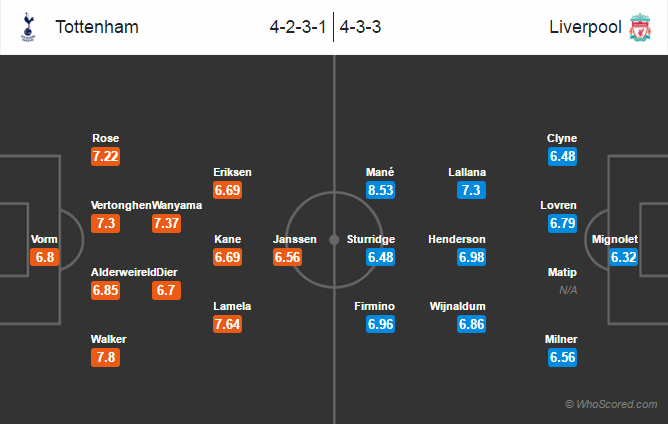
Task: Select Henderson's 6.98 rating badge
Action: click(x=471, y=257)
